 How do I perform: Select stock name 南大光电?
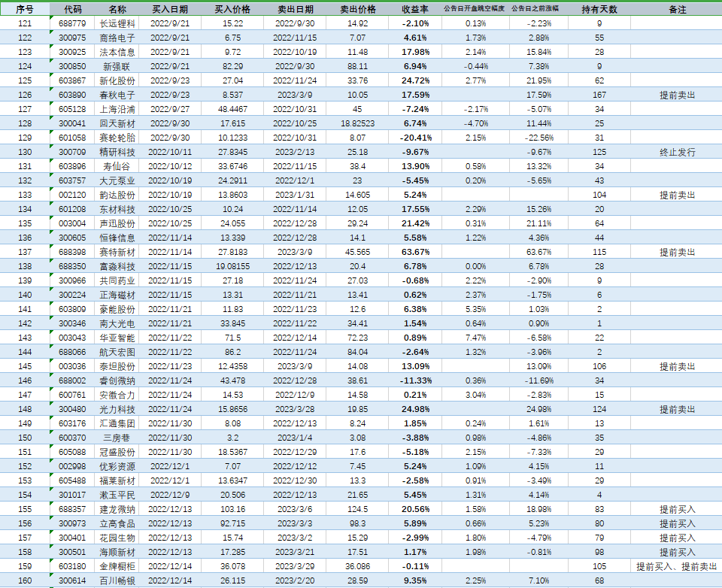click(x=117, y=323)
